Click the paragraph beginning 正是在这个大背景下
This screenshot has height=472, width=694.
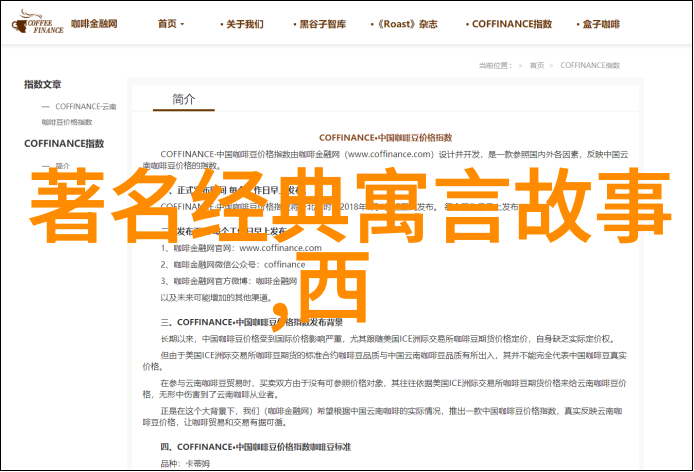coord(382,417)
